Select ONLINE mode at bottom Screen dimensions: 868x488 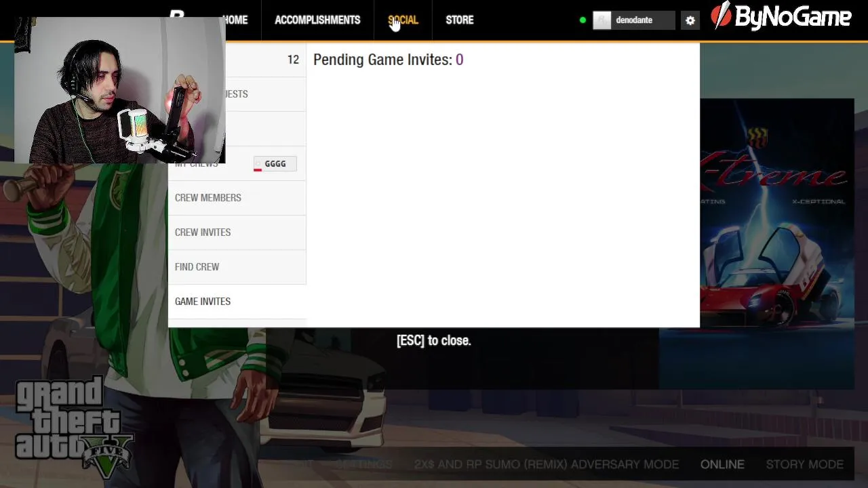coord(722,464)
